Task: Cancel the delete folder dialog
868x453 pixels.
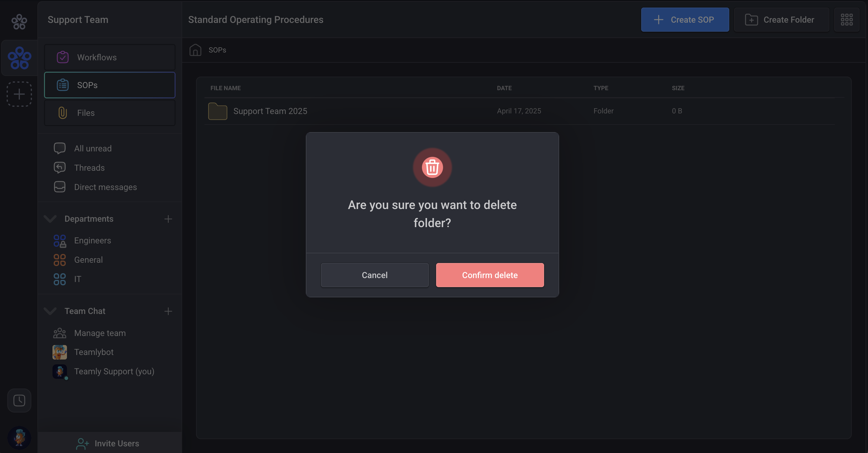Action: tap(374, 275)
